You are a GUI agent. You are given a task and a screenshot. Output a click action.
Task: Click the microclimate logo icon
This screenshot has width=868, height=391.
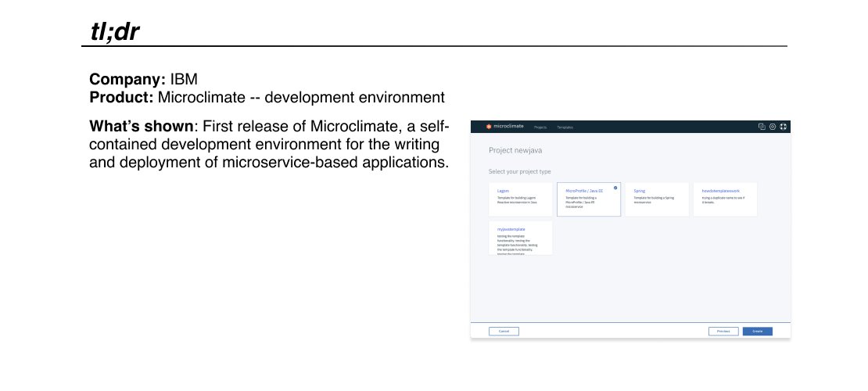click(x=489, y=126)
